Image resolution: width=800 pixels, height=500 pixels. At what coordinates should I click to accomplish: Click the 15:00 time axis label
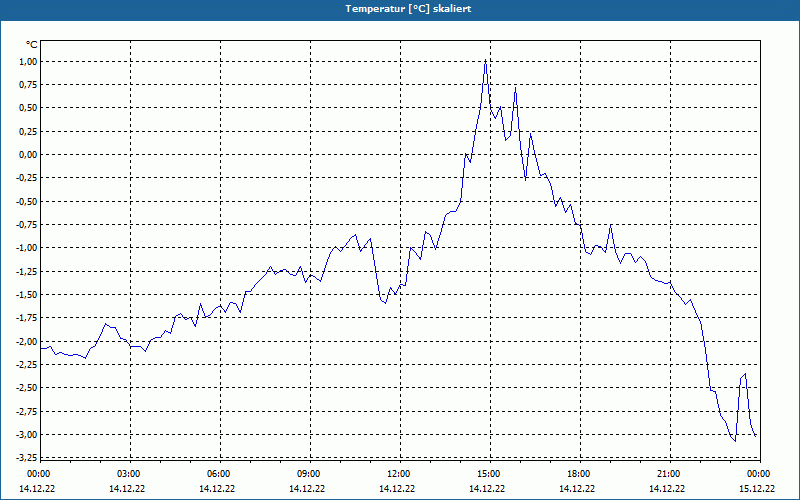(489, 473)
